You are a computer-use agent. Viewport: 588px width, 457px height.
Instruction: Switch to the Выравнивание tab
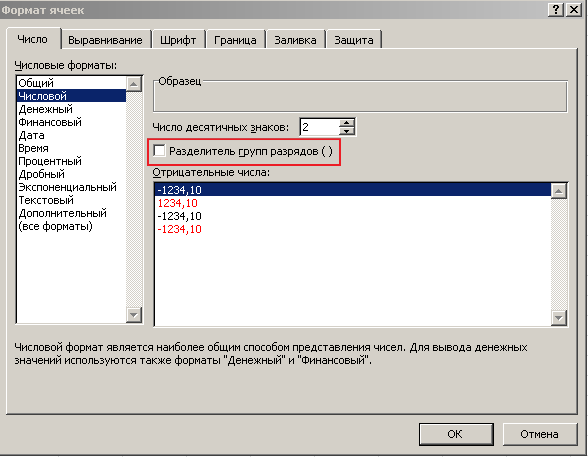[x=105, y=40]
